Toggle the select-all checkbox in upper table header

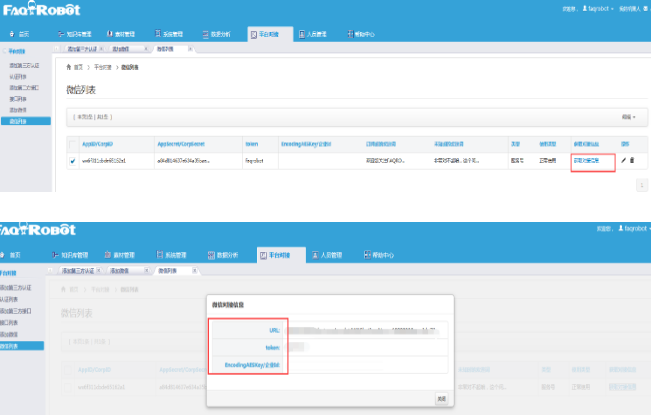tap(73, 144)
